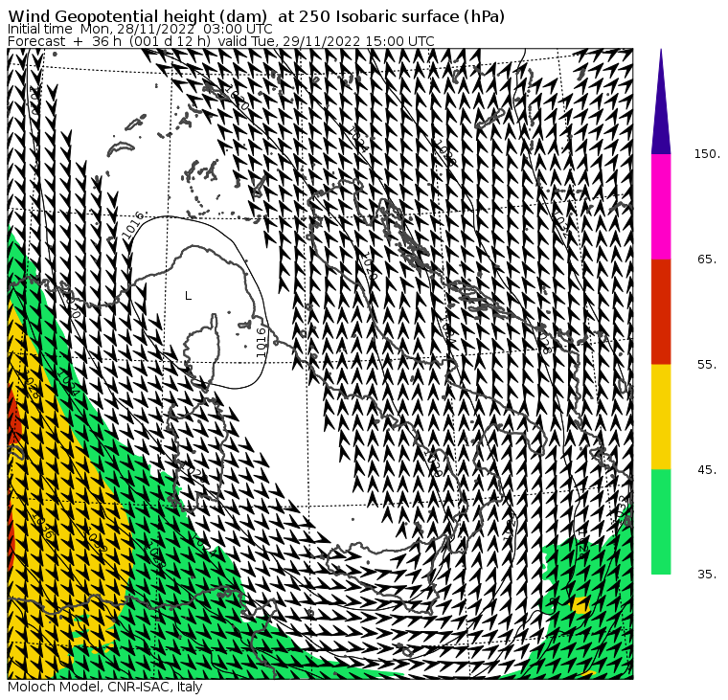Click the purple legend color above 150

tap(661, 111)
